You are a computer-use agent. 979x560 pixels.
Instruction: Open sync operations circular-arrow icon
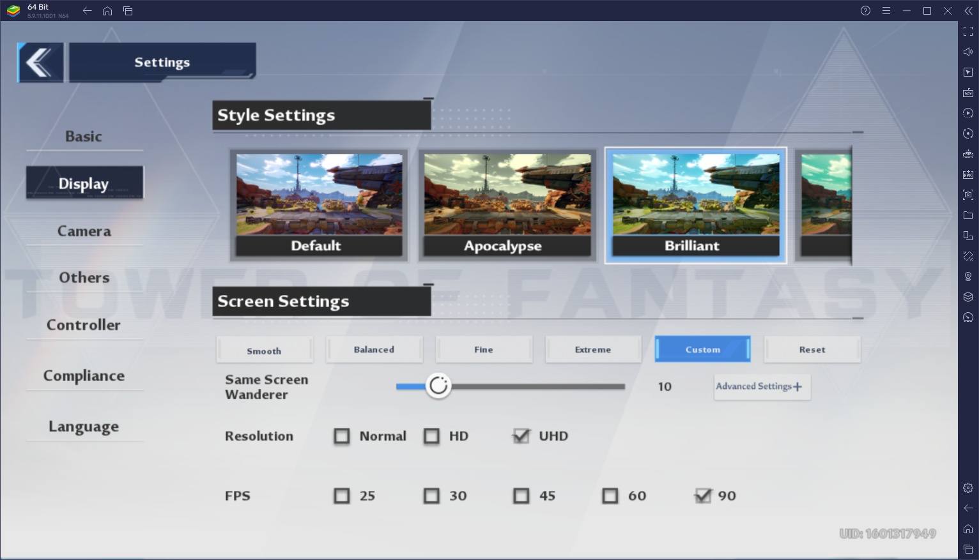click(x=968, y=133)
